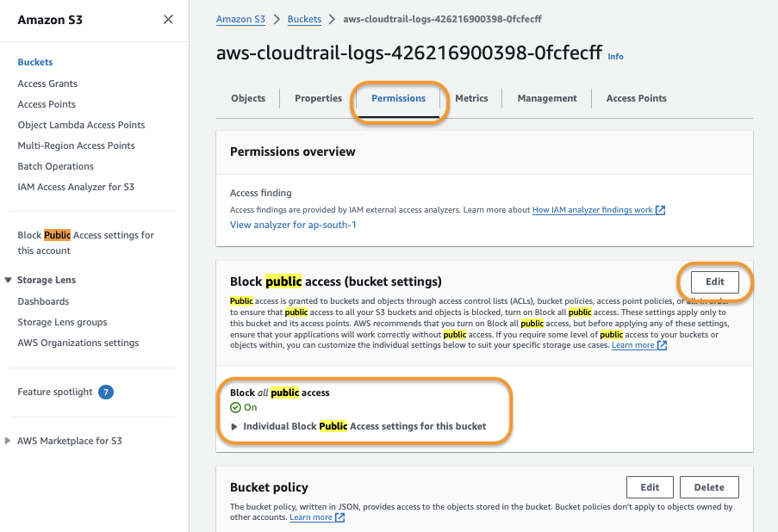This screenshot has height=532, width=778.
Task: Open Amazon S3 breadcrumb link
Action: click(240, 19)
